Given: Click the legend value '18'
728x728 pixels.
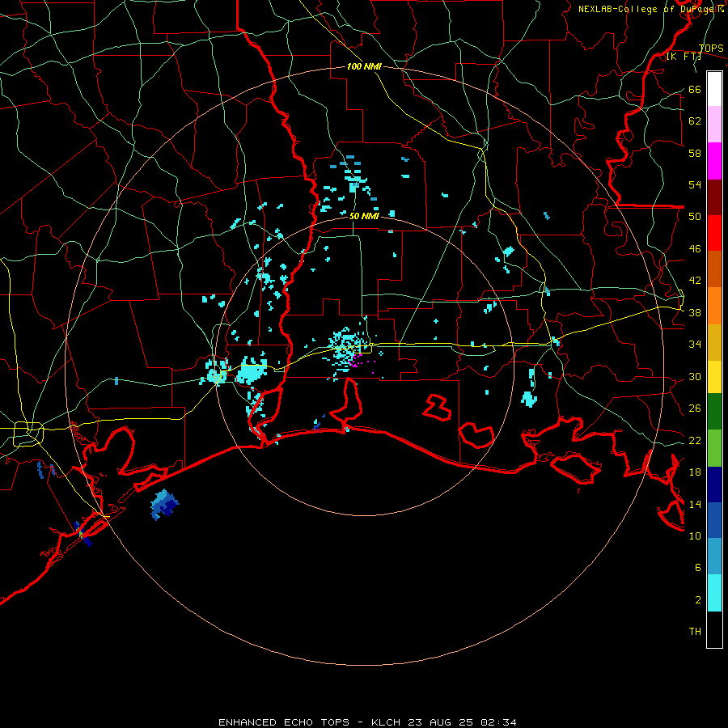Looking at the screenshot, I should coord(695,472).
